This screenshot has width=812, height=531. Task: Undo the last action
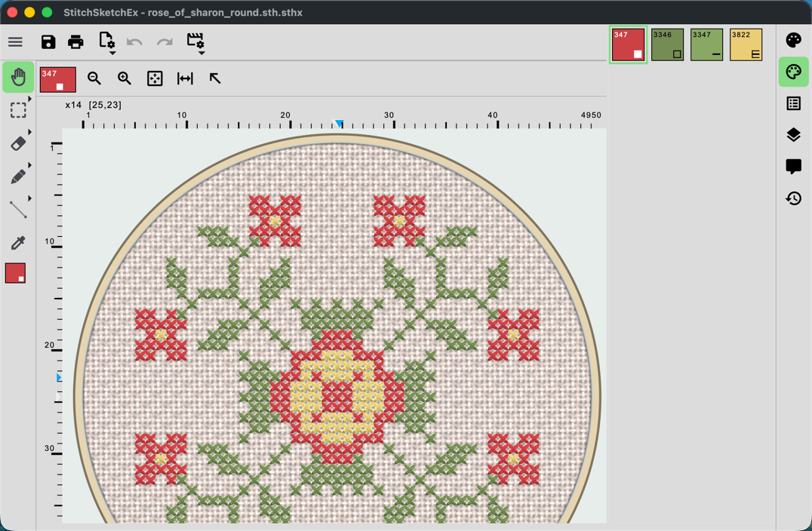(134, 42)
